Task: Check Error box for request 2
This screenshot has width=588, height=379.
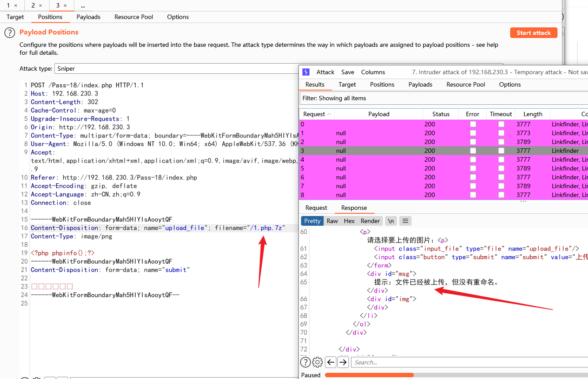Action: pyautogui.click(x=473, y=142)
